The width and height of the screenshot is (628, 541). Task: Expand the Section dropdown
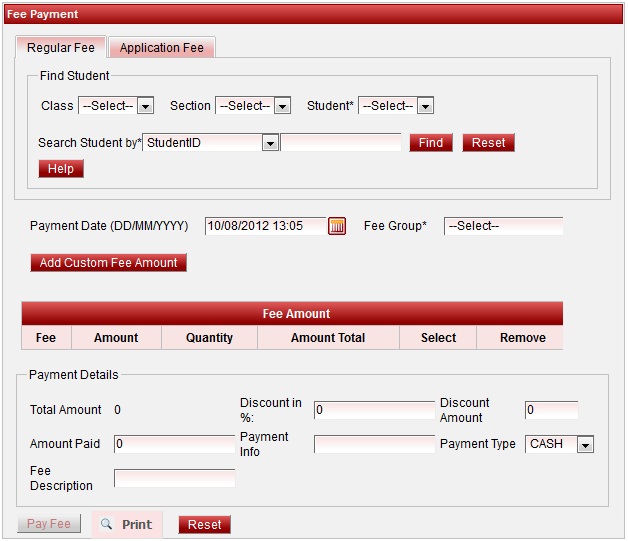coord(253,106)
